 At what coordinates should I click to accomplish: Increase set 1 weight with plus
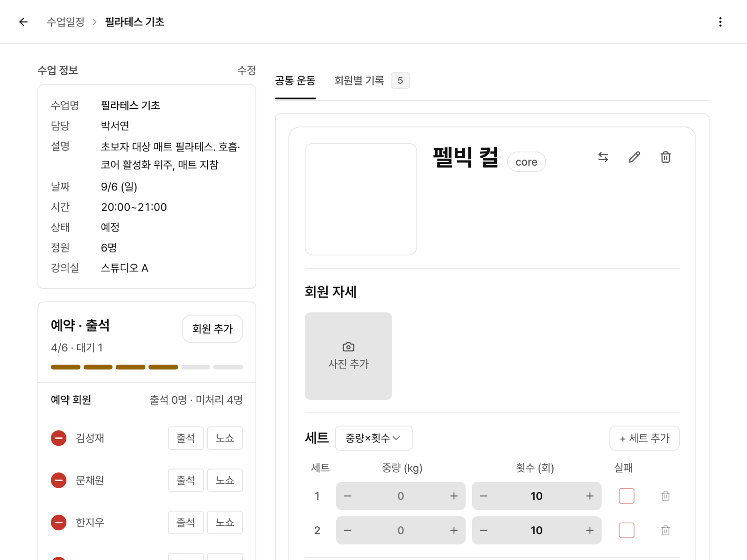[453, 496]
